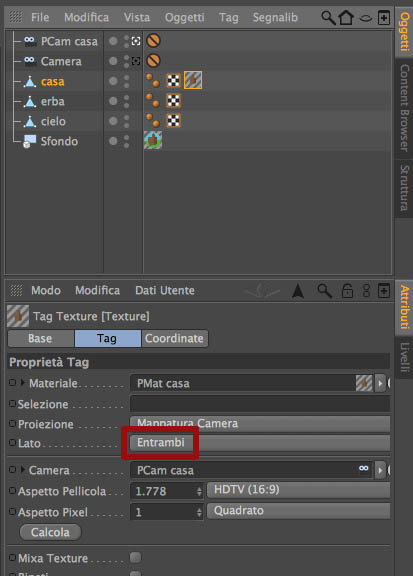Viewport: 413px width, 576px height.
Task: Expand the Camera disclosure triangle
Action: pyautogui.click(x=23, y=469)
